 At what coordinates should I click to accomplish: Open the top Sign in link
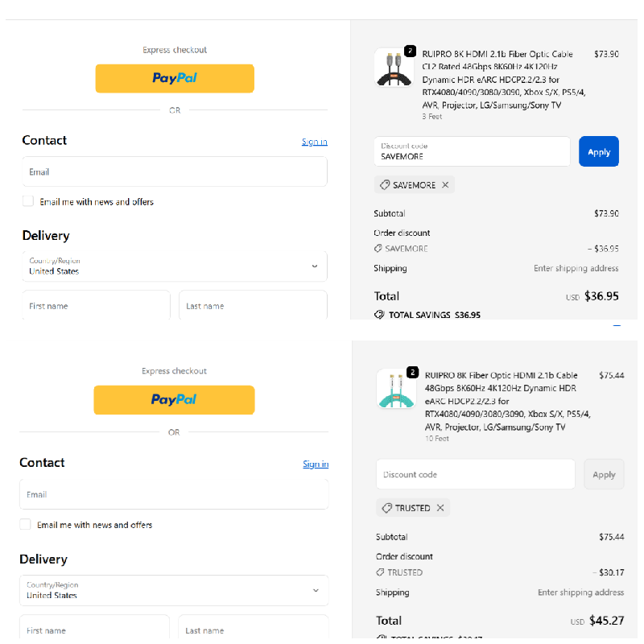tap(314, 142)
